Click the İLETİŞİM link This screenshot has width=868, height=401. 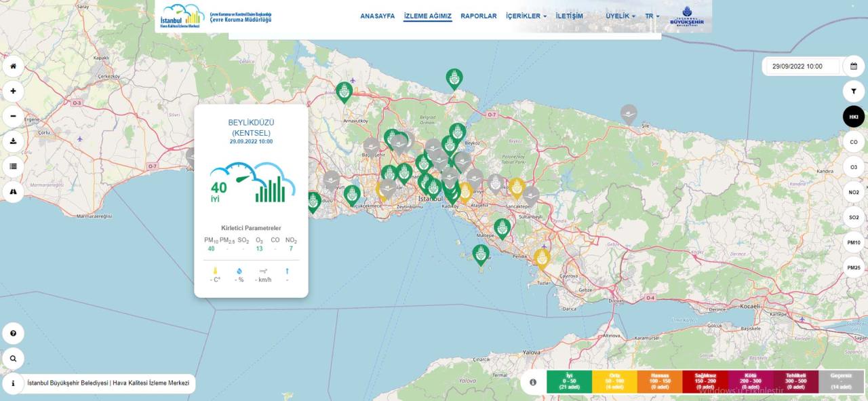pyautogui.click(x=569, y=16)
